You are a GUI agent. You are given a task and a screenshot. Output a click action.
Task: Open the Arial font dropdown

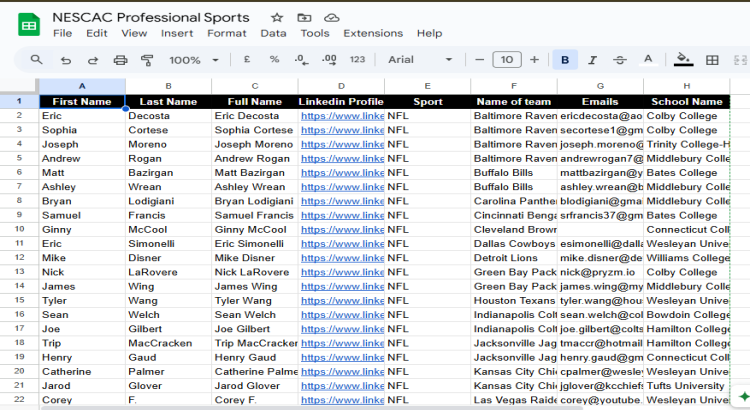(420, 60)
